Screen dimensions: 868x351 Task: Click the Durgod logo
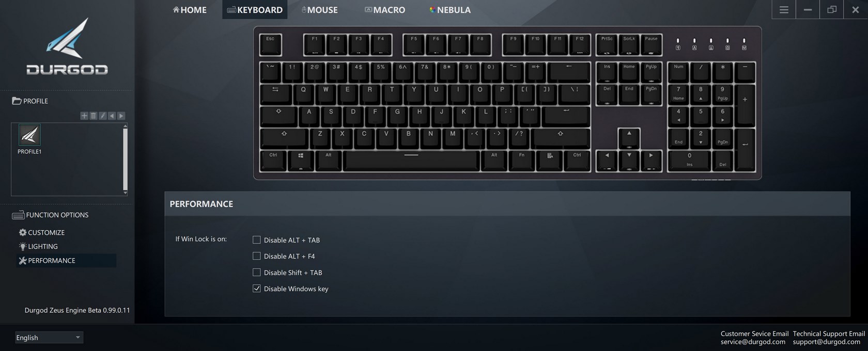[67, 46]
